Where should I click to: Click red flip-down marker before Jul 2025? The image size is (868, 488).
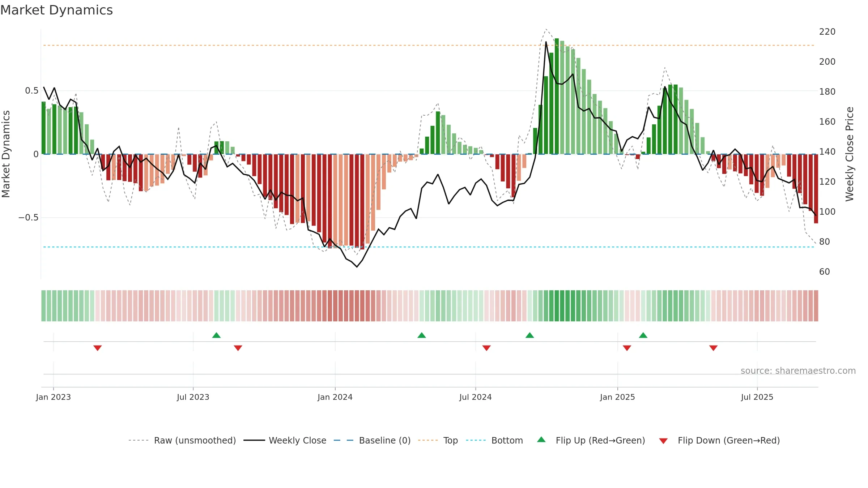coord(714,348)
